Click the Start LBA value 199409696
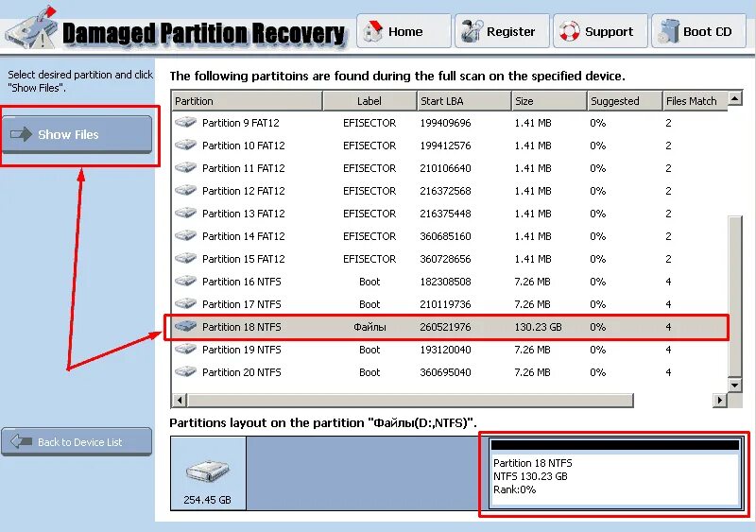Viewport: 756px width, 532px height. pos(445,123)
